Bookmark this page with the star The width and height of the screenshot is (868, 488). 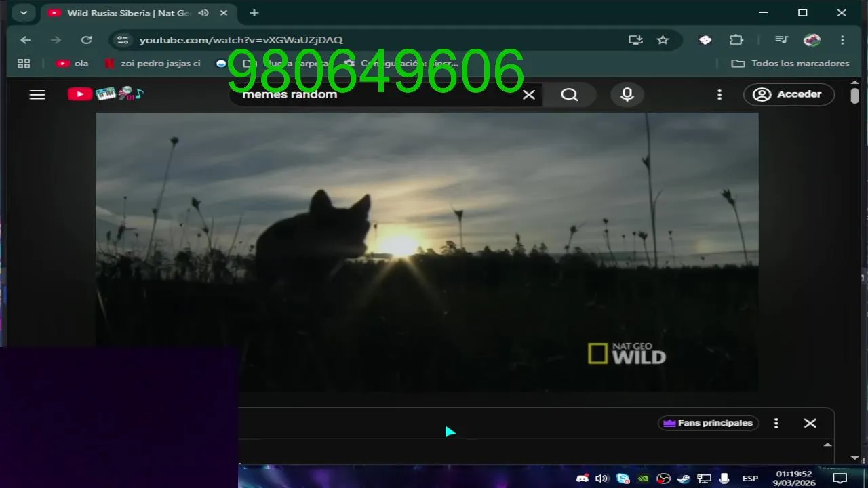[x=663, y=40]
